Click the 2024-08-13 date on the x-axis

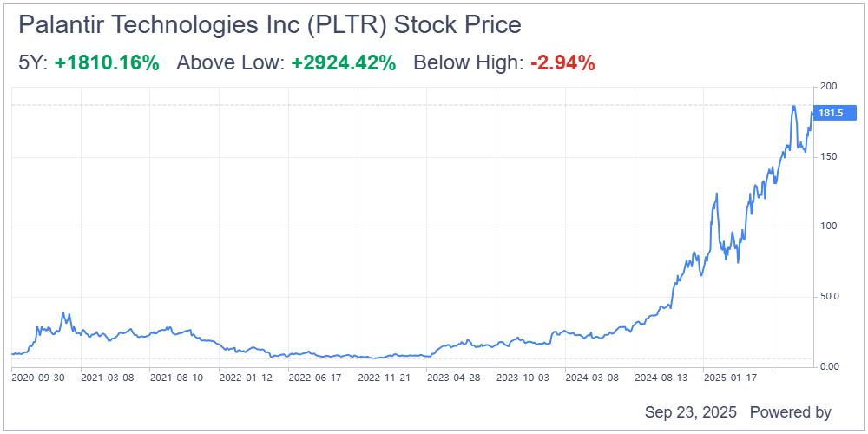pyautogui.click(x=661, y=378)
